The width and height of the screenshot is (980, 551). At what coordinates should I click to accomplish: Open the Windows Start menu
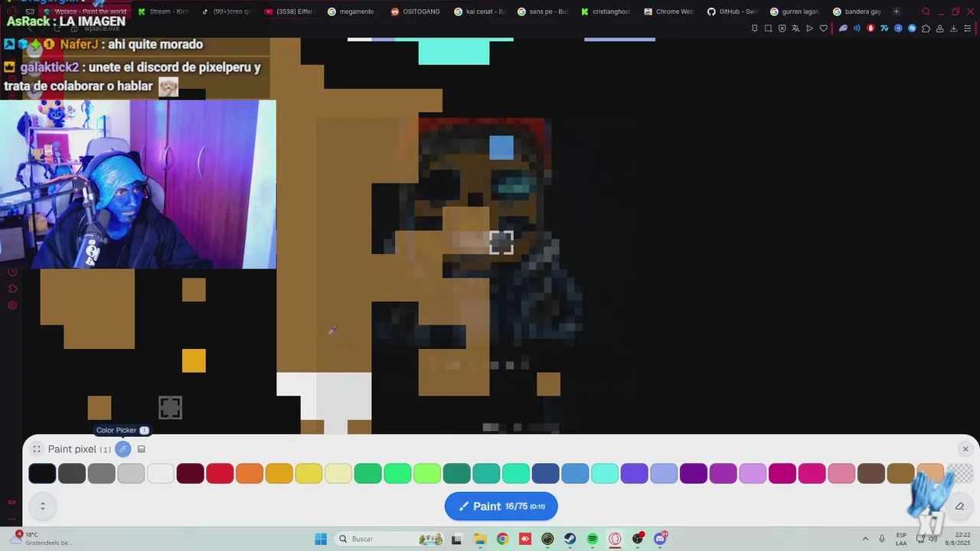[x=321, y=539]
